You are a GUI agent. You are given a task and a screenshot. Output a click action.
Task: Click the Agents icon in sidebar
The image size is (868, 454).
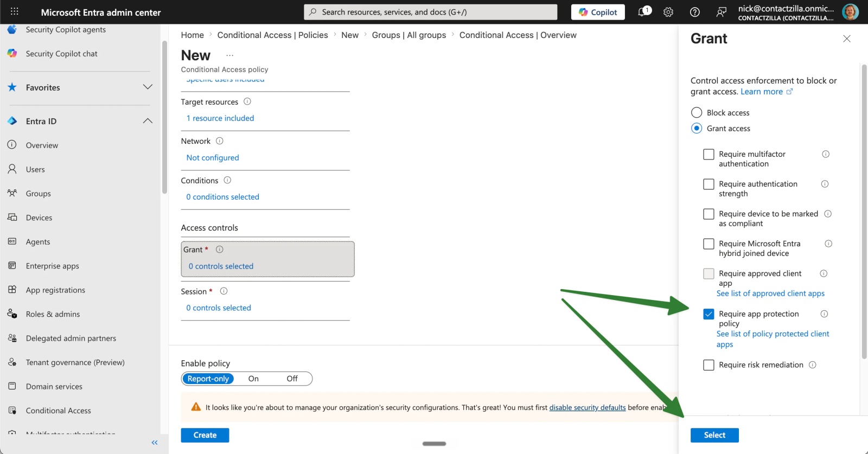coord(12,241)
